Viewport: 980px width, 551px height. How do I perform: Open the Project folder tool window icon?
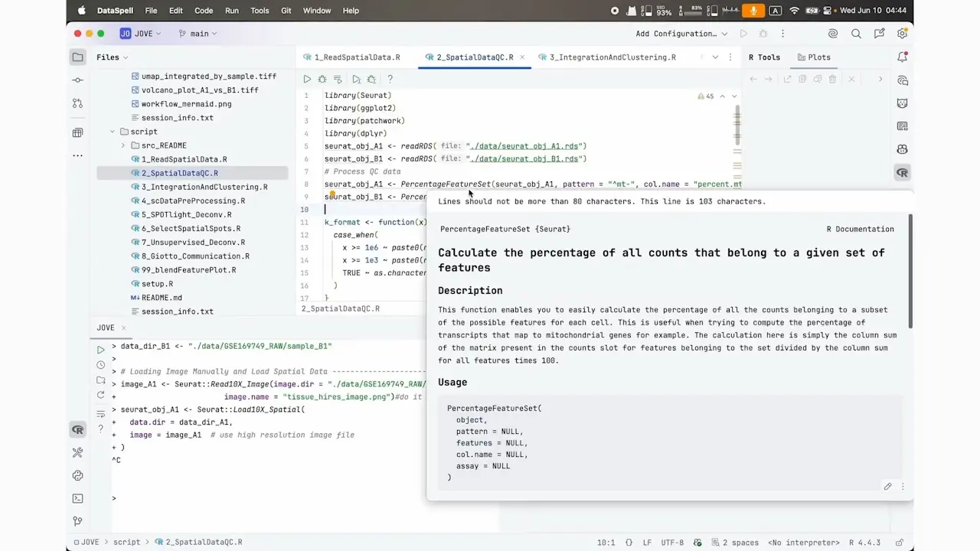77,57
